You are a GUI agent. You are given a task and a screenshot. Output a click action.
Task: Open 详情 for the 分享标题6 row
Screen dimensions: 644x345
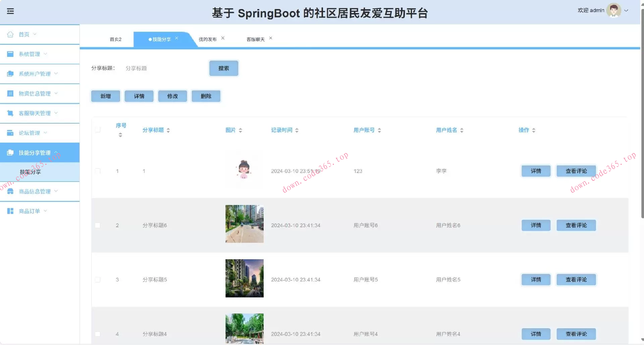(x=536, y=225)
